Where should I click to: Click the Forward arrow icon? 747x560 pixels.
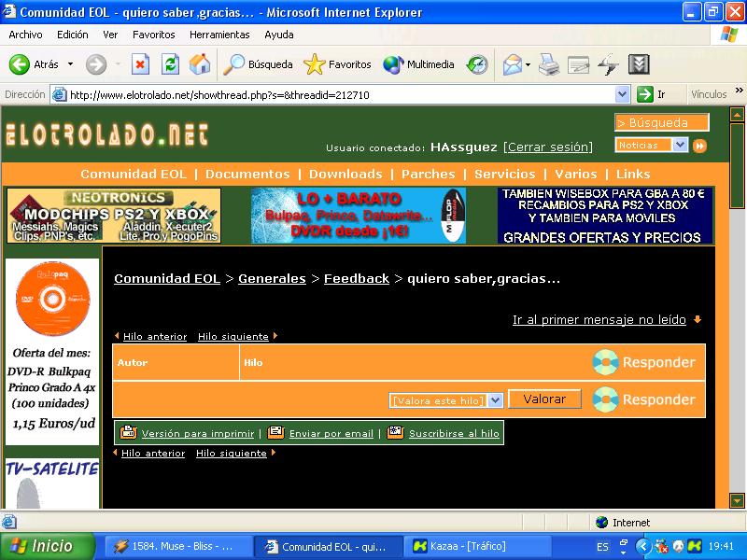click(x=96, y=64)
